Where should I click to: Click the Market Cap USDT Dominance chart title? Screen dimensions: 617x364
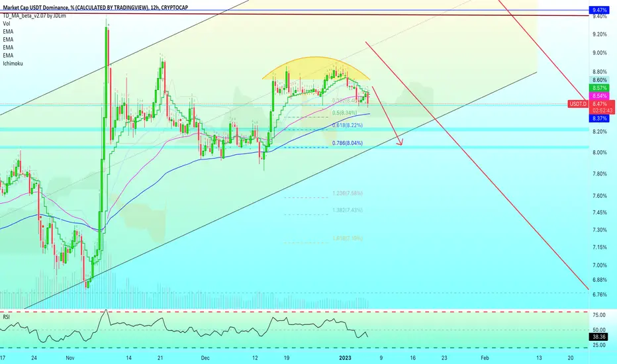(95, 7)
